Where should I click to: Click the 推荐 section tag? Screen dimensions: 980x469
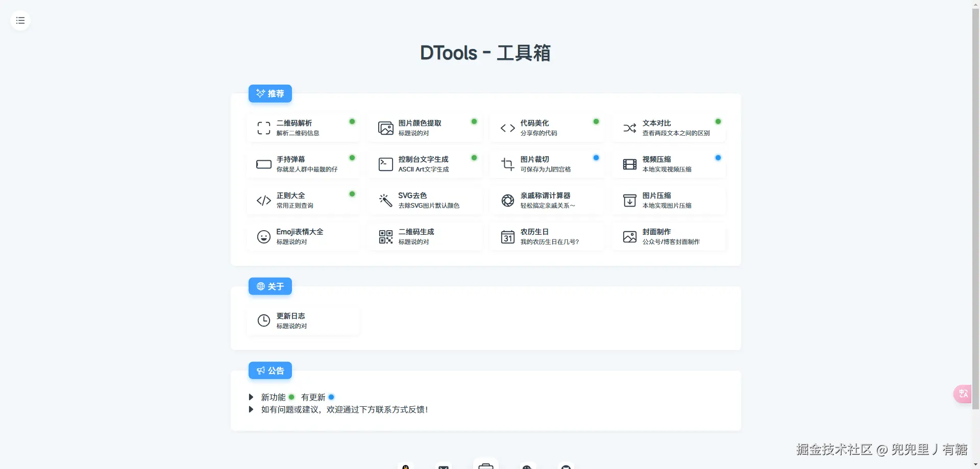coord(270,93)
